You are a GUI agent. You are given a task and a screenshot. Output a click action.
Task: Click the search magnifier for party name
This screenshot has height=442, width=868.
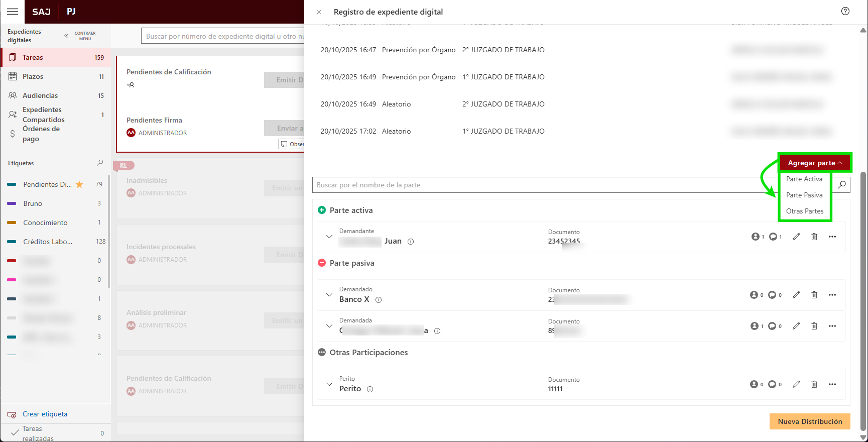842,185
